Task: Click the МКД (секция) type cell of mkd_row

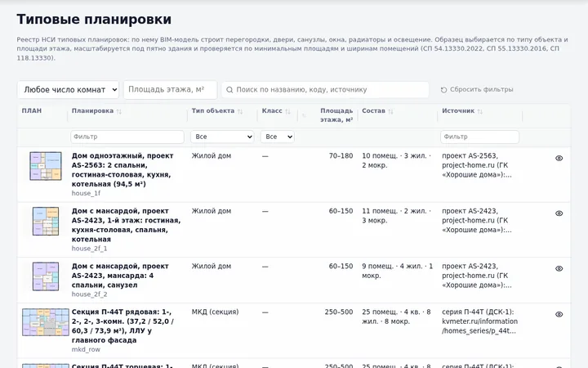Action: point(215,312)
